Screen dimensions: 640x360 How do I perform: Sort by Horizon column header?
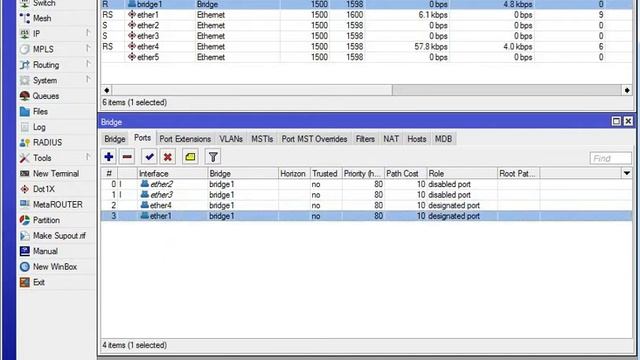point(294,173)
